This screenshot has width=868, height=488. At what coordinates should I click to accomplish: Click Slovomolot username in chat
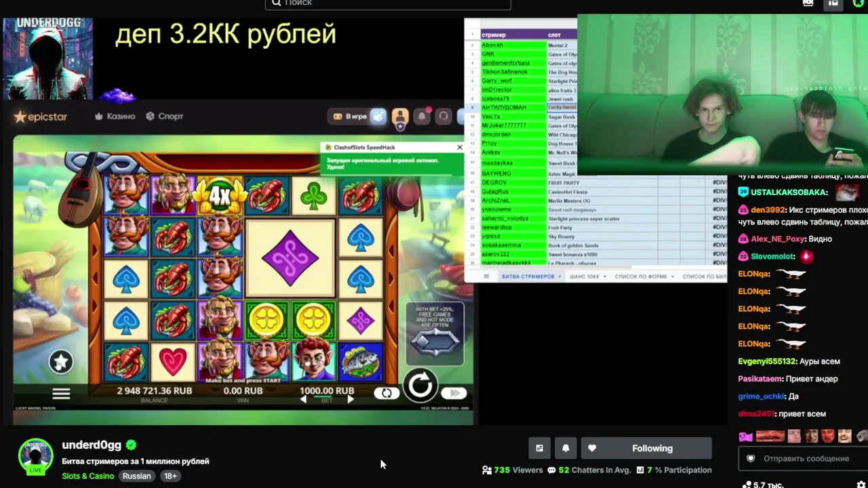772,256
